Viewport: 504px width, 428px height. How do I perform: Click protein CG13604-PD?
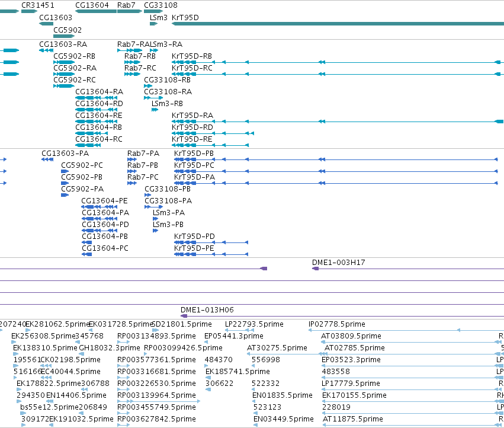pos(105,225)
